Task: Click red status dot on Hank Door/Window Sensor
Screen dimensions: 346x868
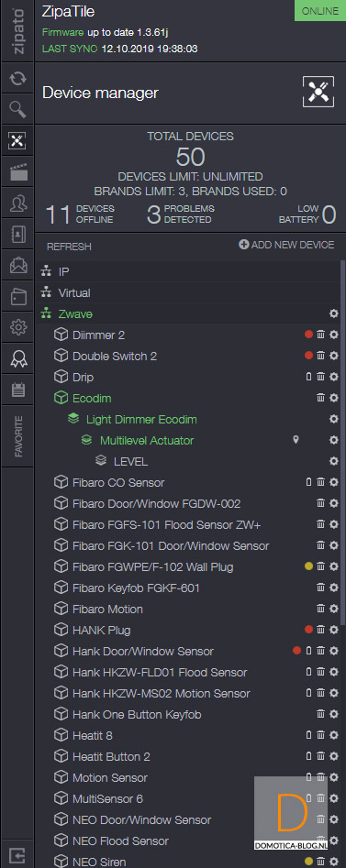Action: click(296, 651)
